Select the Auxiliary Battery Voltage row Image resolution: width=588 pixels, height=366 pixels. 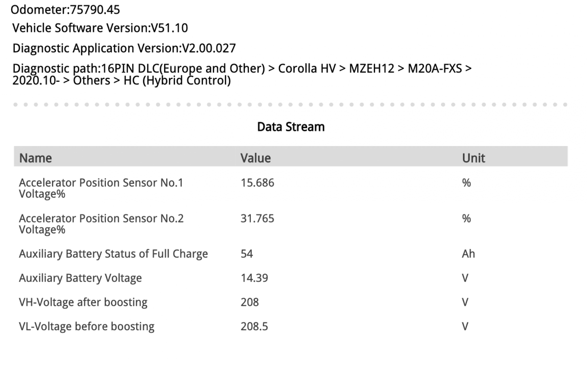coord(291,278)
